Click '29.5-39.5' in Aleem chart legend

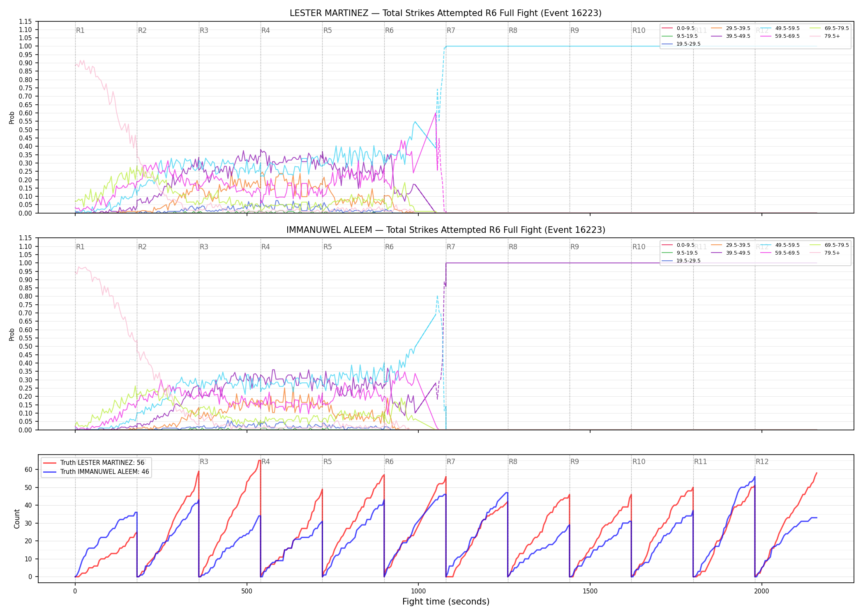point(738,245)
